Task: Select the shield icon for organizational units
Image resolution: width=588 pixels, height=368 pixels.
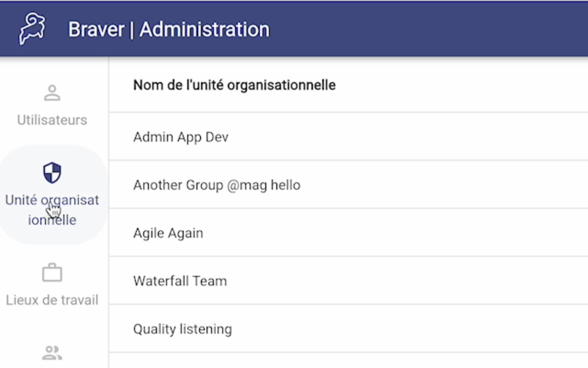Action: [x=52, y=173]
